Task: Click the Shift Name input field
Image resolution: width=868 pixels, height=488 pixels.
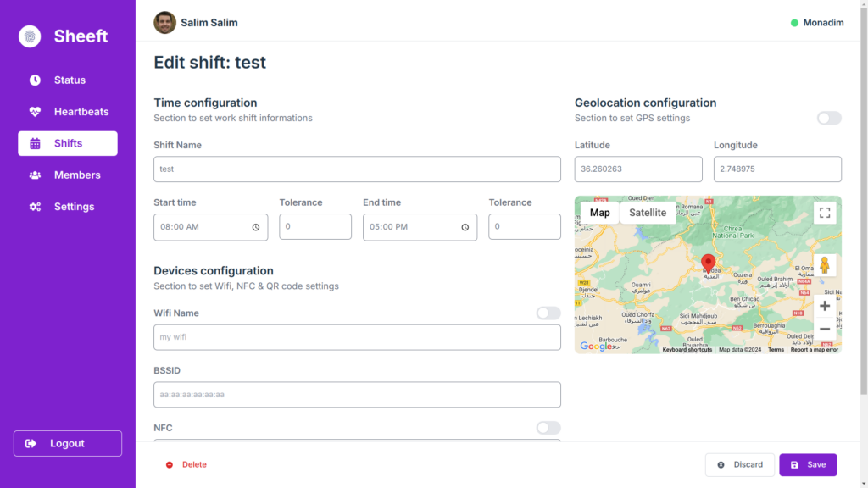Action: point(357,169)
